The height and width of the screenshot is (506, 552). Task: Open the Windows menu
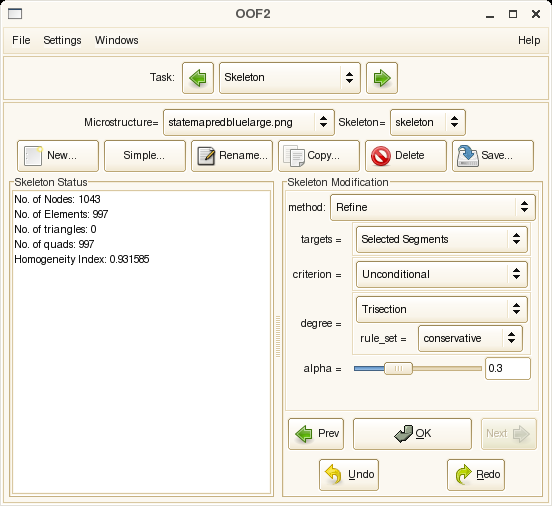click(x=117, y=40)
